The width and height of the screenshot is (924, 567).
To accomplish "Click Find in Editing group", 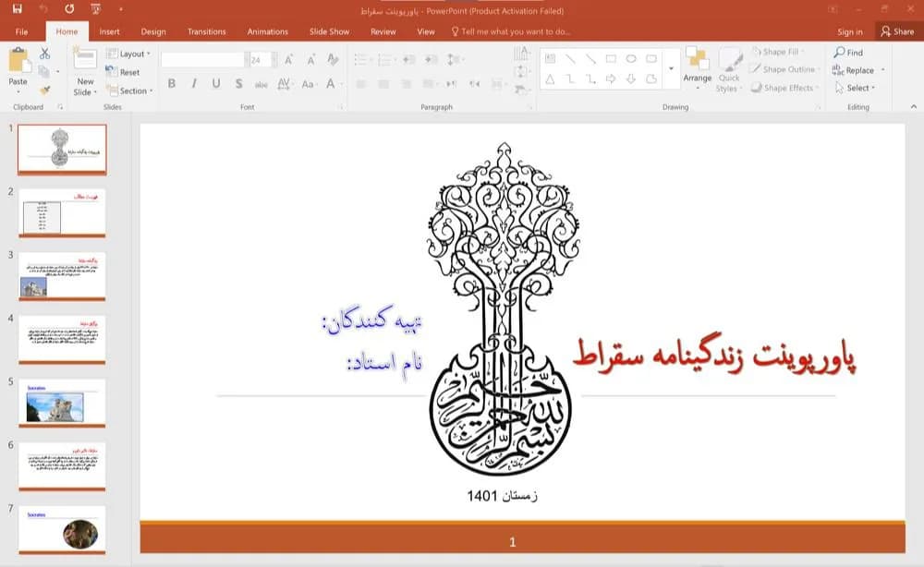I will coord(848,53).
